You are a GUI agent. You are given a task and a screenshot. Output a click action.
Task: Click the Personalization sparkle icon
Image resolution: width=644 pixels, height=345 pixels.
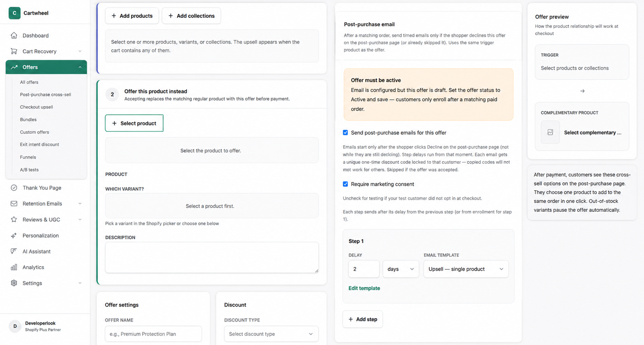point(14,236)
